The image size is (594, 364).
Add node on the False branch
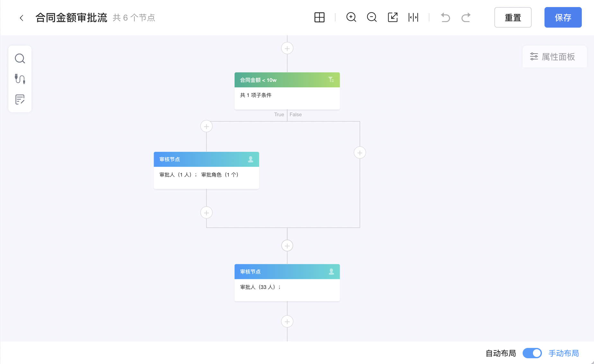coord(360,152)
